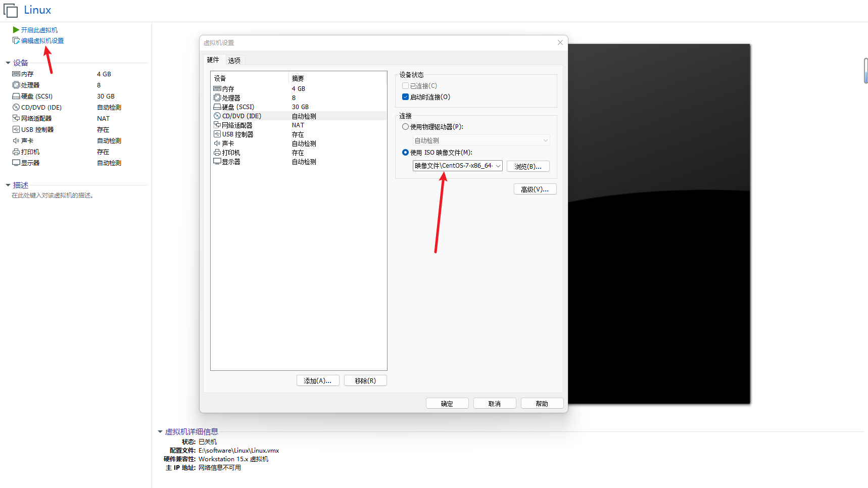Click the 移除(R) remove button
The width and height of the screenshot is (868, 488).
(x=365, y=381)
